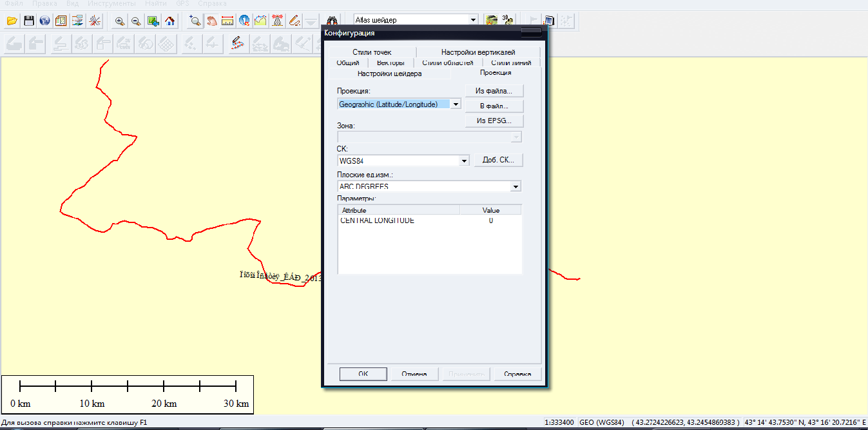Click GEO (WGS84) in status bar

tap(603, 423)
